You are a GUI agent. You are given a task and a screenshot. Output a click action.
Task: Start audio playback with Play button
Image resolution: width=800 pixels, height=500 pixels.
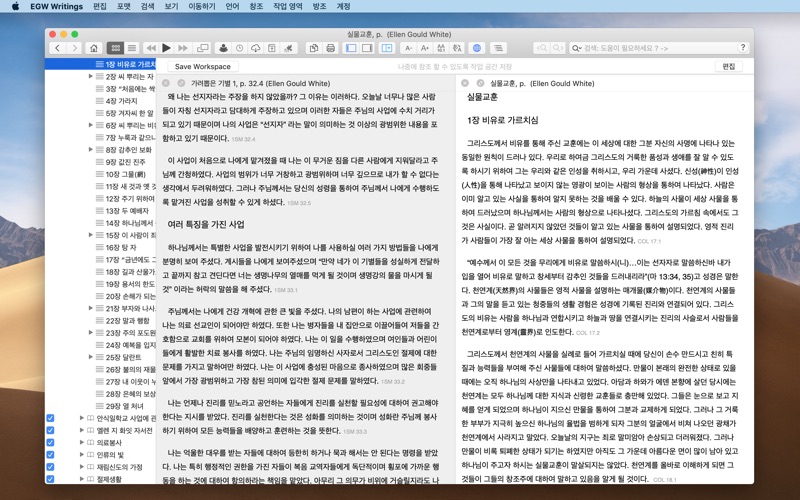[x=166, y=48]
